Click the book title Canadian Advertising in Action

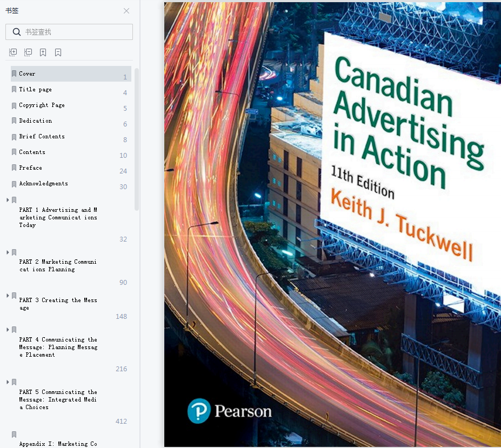tap(409, 122)
